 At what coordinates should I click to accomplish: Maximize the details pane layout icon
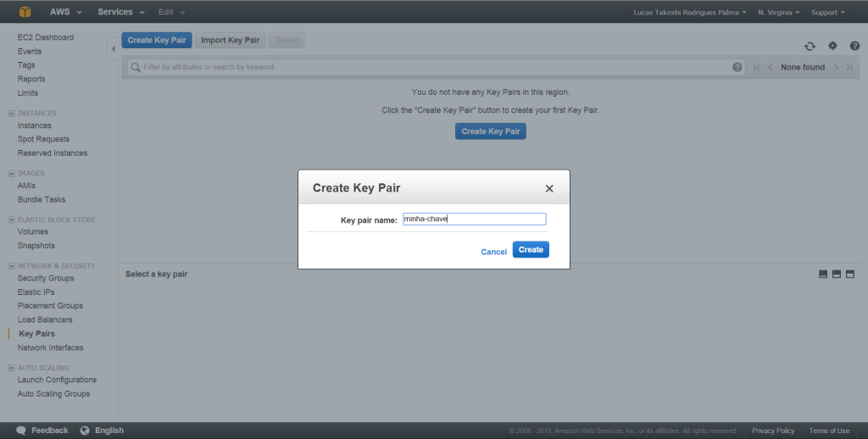pyautogui.click(x=850, y=274)
